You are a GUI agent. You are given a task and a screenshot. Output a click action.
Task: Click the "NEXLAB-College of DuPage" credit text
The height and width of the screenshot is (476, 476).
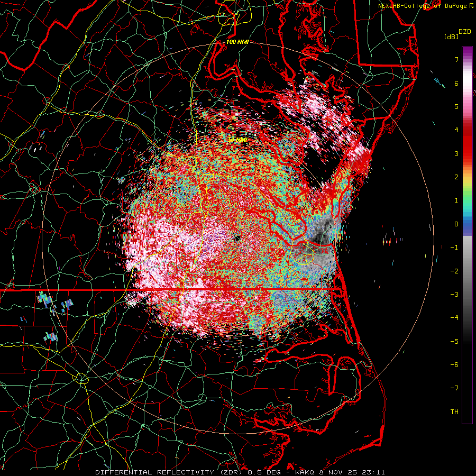pyautogui.click(x=423, y=6)
